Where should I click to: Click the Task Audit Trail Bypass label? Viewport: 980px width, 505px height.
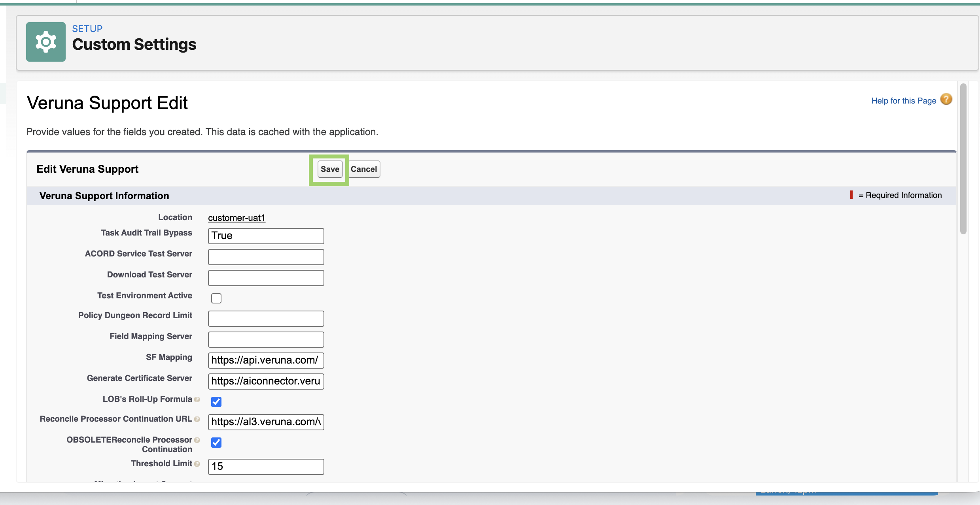[146, 233]
